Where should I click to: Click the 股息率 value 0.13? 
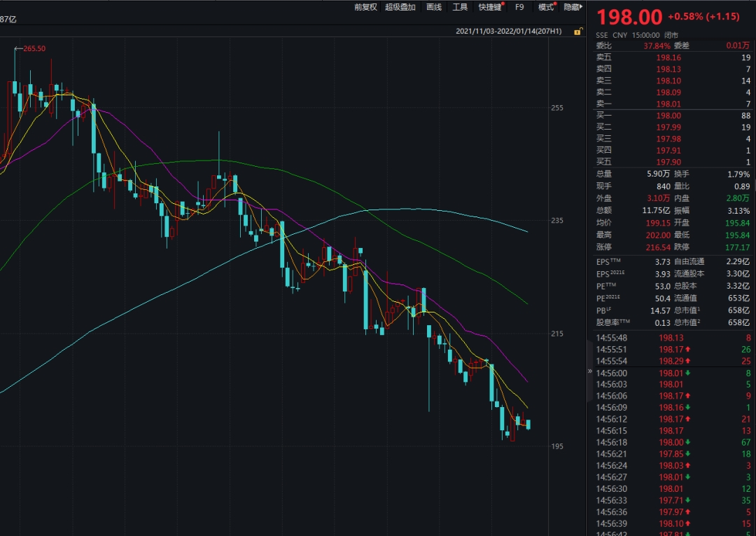pyautogui.click(x=662, y=323)
